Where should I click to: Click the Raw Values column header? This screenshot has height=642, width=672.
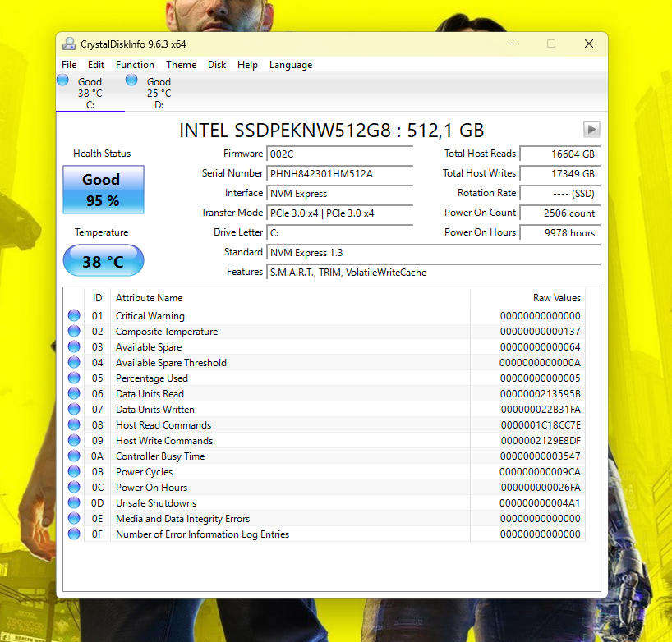pyautogui.click(x=556, y=298)
